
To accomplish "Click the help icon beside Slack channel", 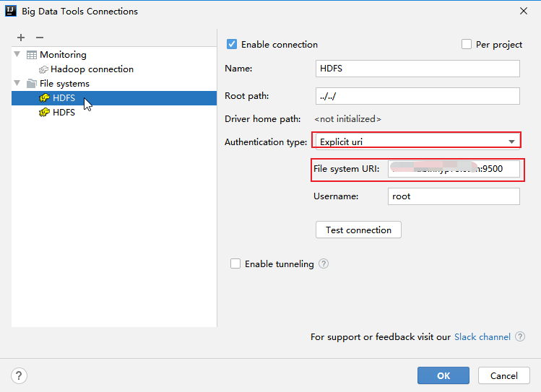I will pyautogui.click(x=520, y=336).
